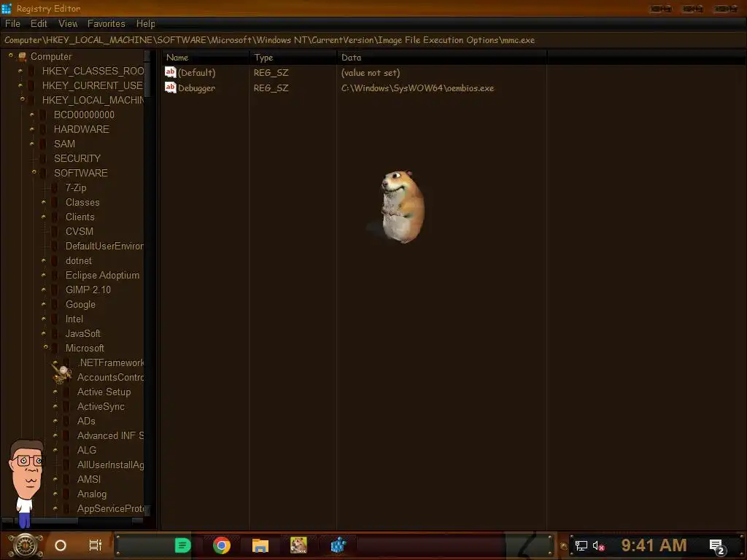Expand the AMSI key
The height and width of the screenshot is (560, 747).
pos(55,479)
